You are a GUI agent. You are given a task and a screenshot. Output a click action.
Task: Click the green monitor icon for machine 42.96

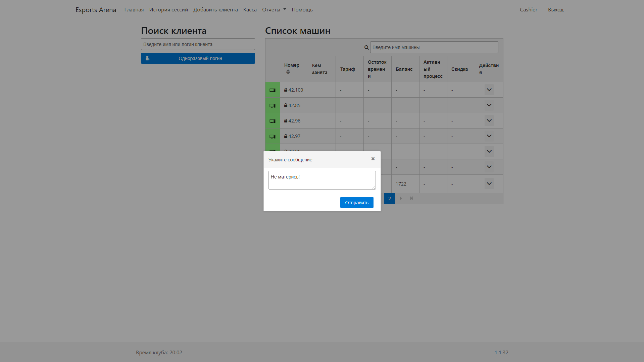click(x=273, y=121)
